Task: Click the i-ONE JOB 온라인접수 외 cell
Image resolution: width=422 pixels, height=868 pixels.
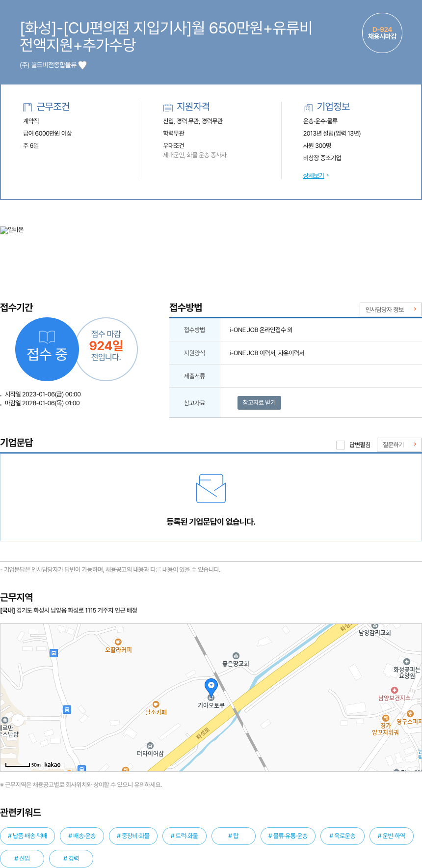Action: click(321, 330)
